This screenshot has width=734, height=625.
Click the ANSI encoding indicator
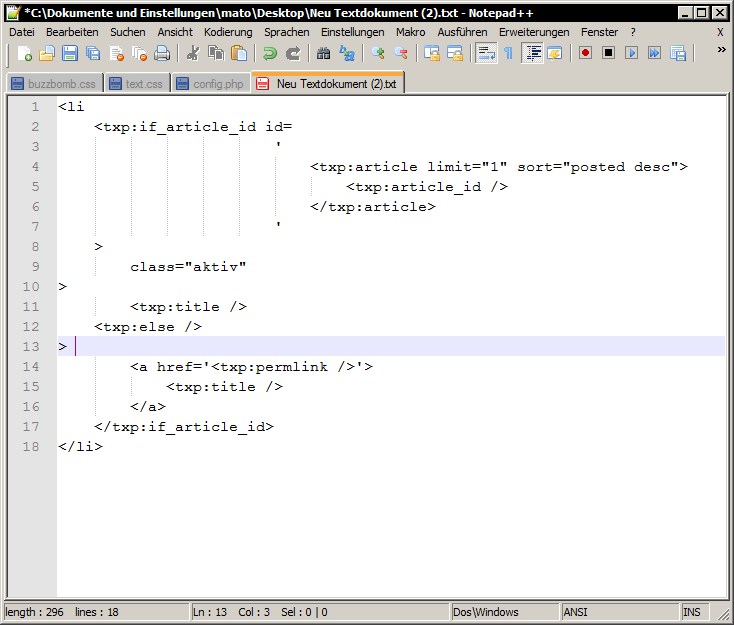point(575,612)
